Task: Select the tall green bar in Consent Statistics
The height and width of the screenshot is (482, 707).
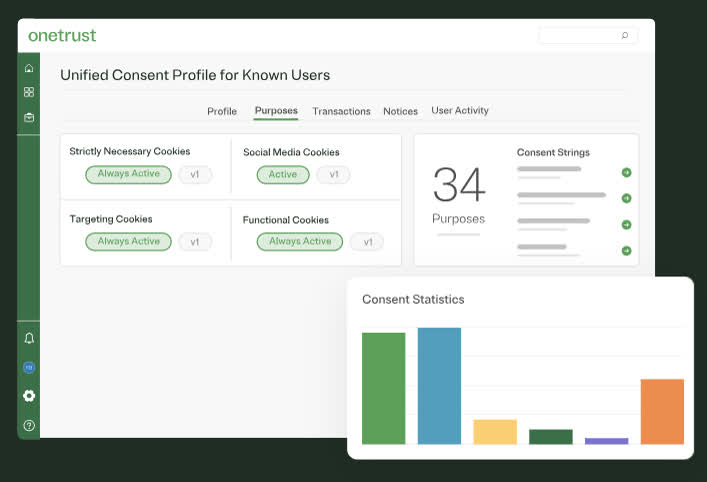Action: pyautogui.click(x=384, y=389)
